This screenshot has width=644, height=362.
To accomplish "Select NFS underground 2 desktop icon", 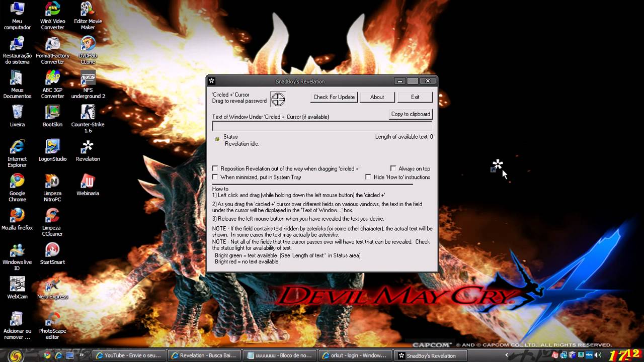I will (88, 84).
